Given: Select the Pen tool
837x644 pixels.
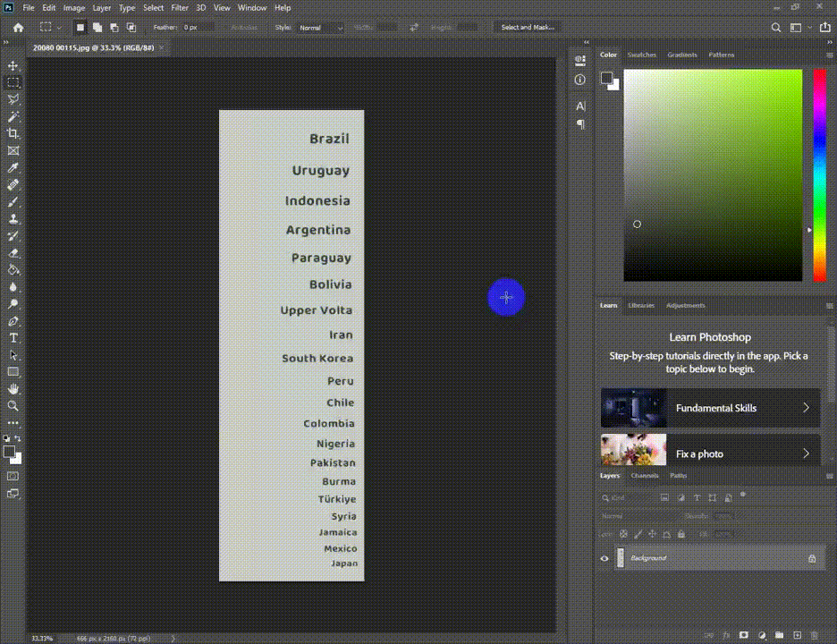Looking at the screenshot, I should 13,321.
